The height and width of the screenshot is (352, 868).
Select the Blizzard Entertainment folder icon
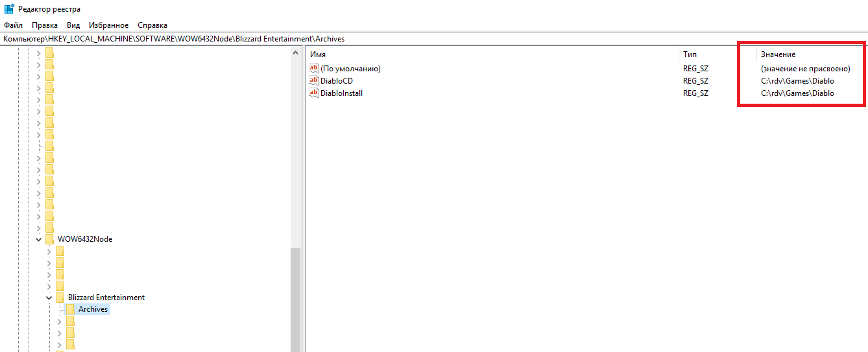pyautogui.click(x=60, y=298)
